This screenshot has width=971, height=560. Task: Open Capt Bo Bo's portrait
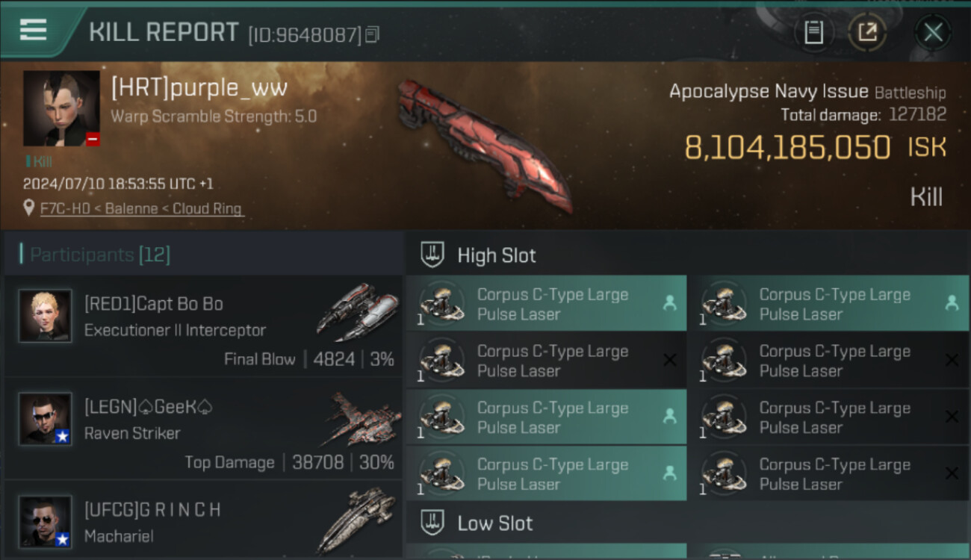(45, 316)
